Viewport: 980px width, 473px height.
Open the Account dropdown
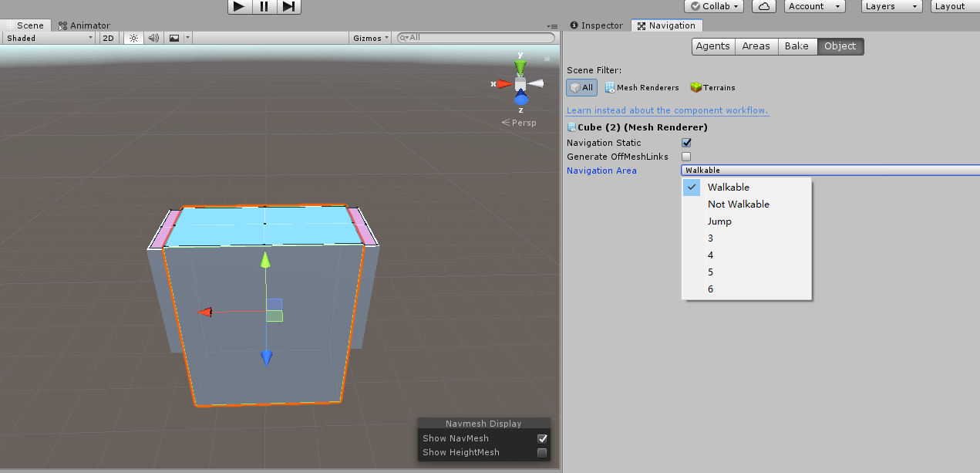pos(814,6)
